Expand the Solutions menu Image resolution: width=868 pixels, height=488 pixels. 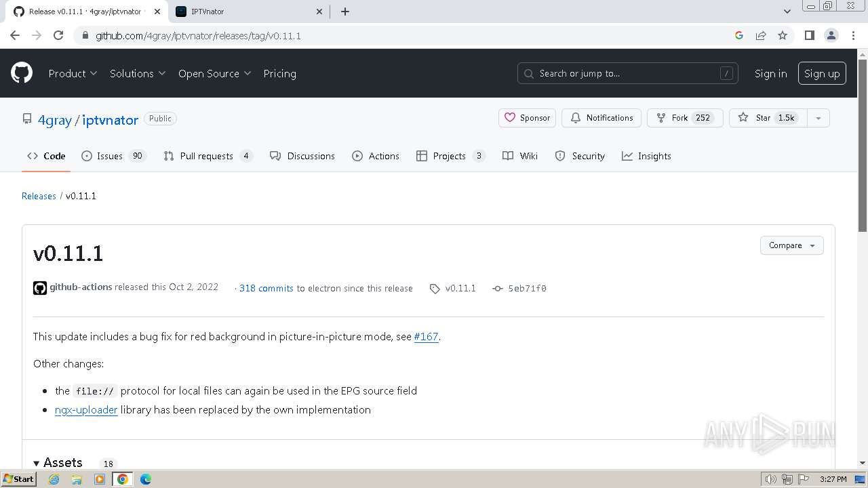pos(138,73)
